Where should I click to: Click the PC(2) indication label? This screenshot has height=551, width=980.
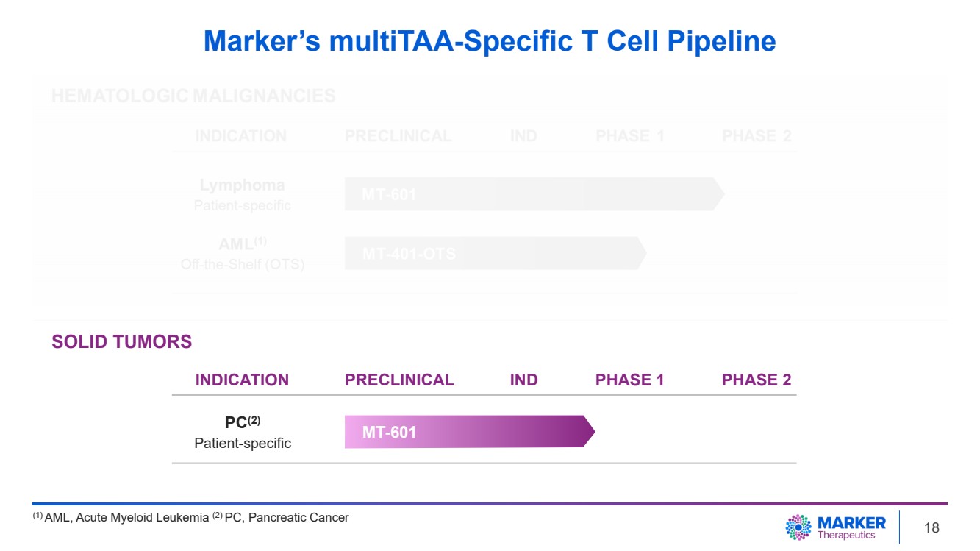click(x=243, y=423)
